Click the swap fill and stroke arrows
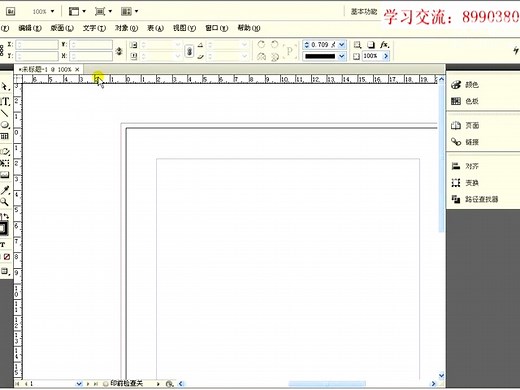Screen dimensions: 520x390 [5, 216]
